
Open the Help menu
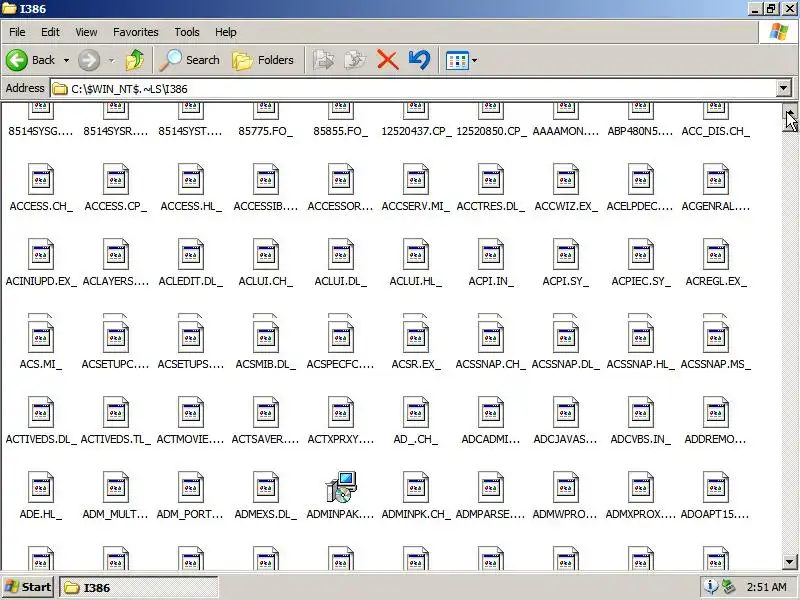pos(226,32)
